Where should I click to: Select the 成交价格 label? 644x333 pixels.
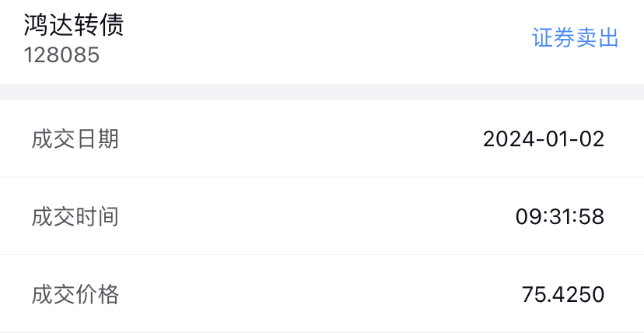[x=75, y=294]
